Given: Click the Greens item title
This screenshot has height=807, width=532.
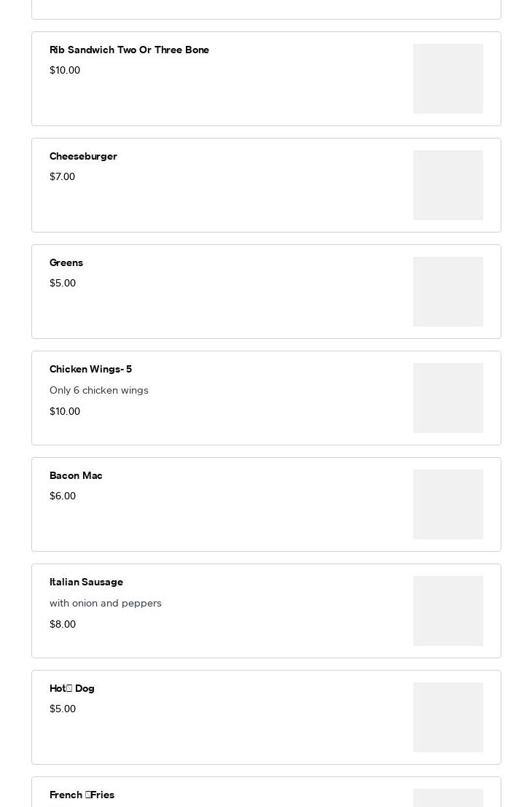Looking at the screenshot, I should [x=66, y=263].
